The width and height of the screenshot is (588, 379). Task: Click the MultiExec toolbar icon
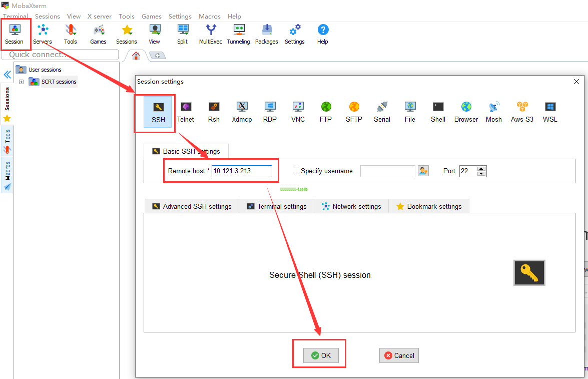pyautogui.click(x=210, y=34)
